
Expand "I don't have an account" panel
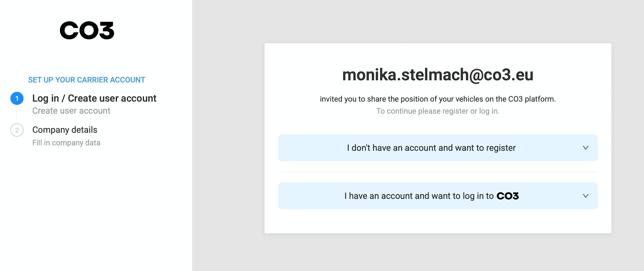(x=431, y=148)
